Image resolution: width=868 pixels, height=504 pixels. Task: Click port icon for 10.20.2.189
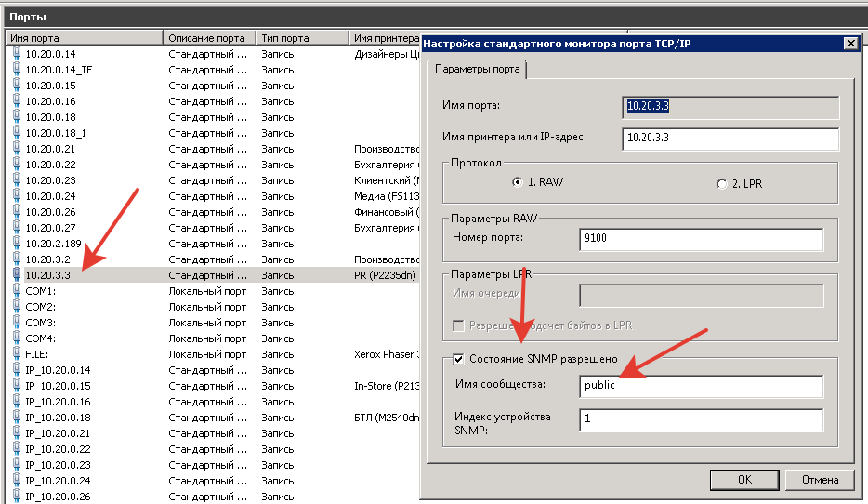click(x=17, y=243)
